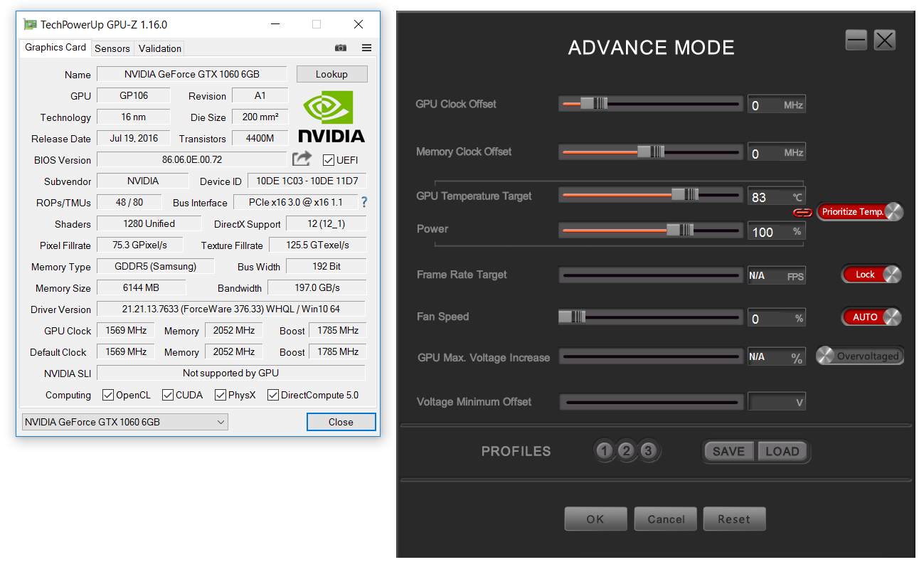
Task: Switch to the Sensors tab
Action: (112, 48)
